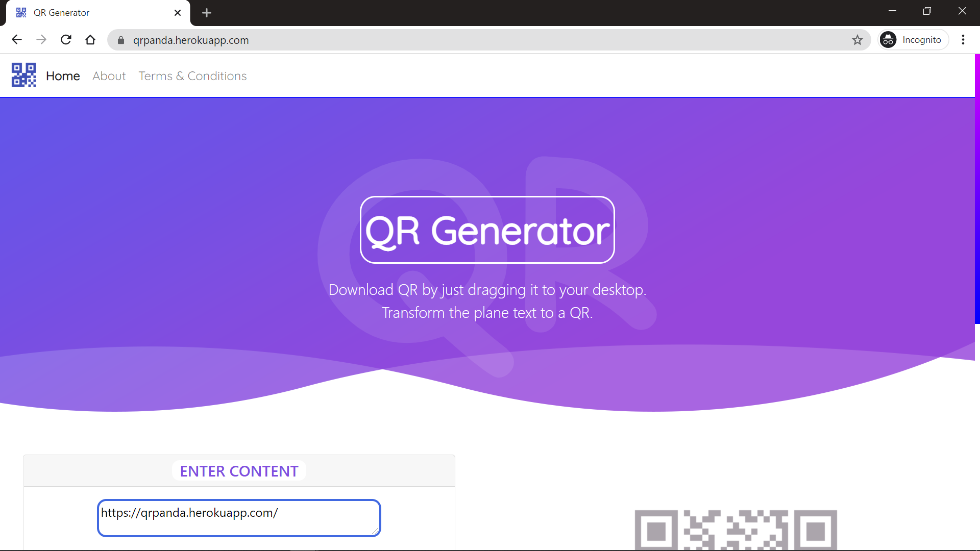Image resolution: width=980 pixels, height=551 pixels.
Task: Click the address bar URL
Action: pos(191,40)
